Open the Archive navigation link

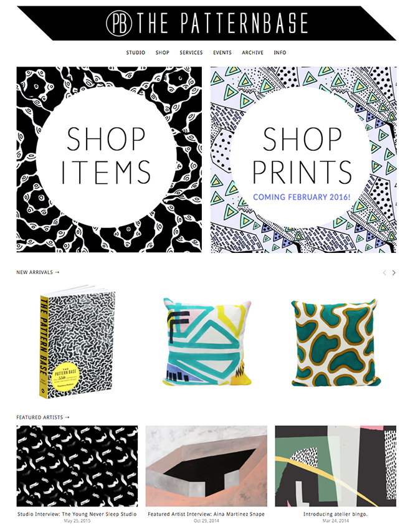pos(252,52)
